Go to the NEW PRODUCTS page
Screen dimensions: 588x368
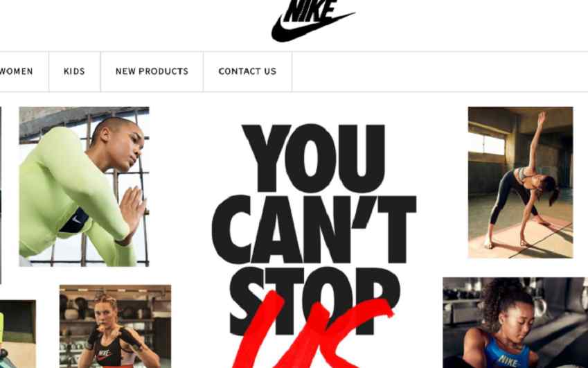152,71
